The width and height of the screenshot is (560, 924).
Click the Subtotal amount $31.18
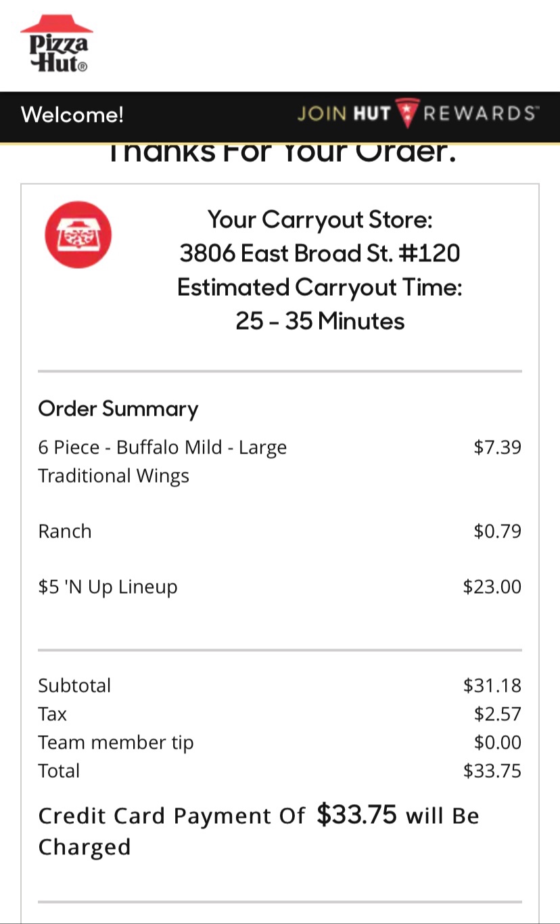pyautogui.click(x=492, y=685)
